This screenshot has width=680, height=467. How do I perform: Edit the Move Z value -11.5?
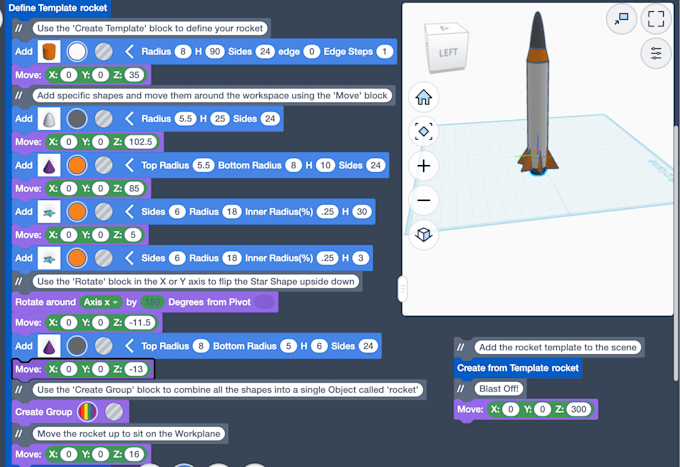tap(140, 323)
